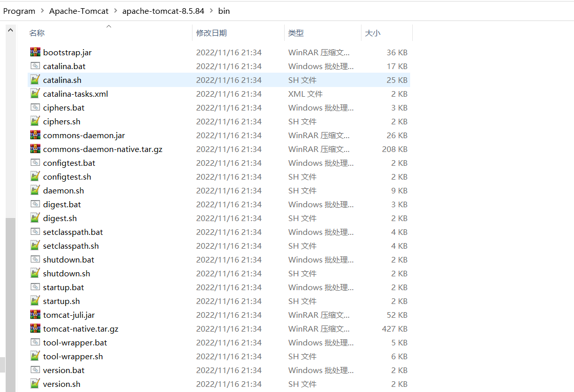
Task: Click the startup.sh file icon
Action: coord(35,301)
